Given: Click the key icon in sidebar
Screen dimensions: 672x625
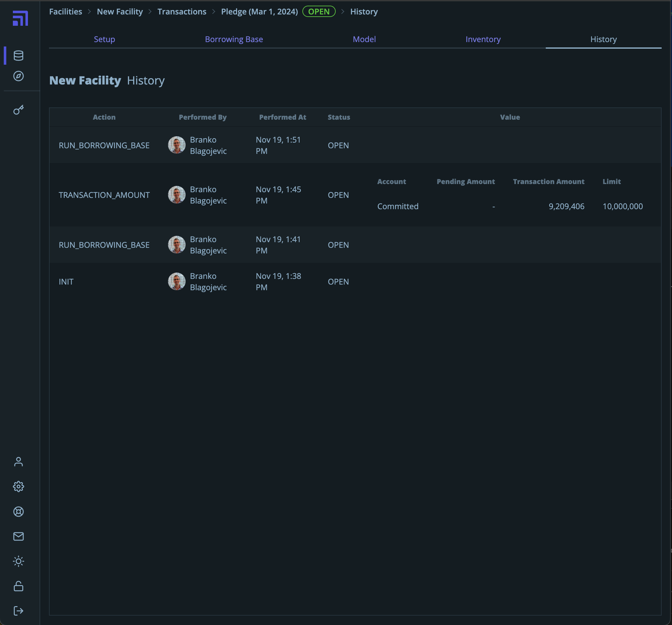Looking at the screenshot, I should tap(19, 110).
